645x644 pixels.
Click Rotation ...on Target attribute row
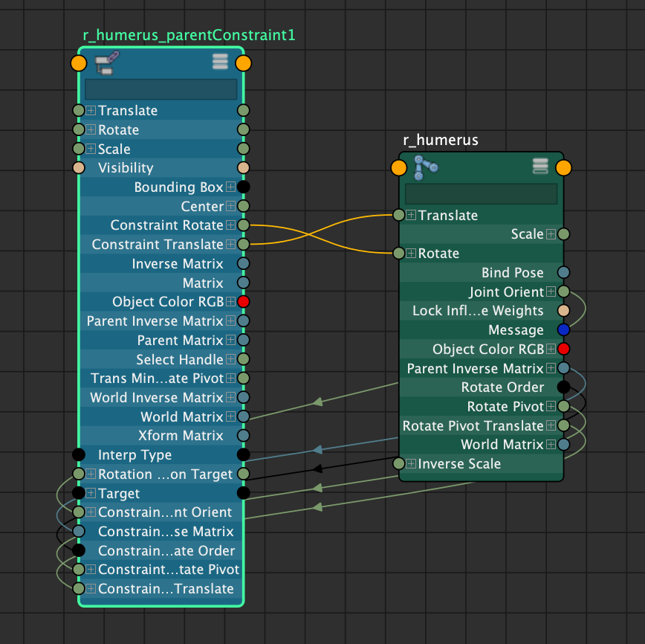(161, 474)
